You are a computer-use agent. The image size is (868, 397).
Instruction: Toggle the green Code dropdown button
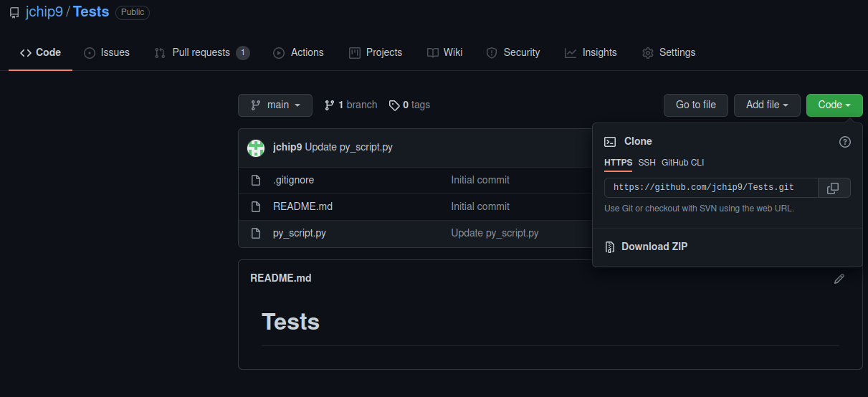(x=834, y=105)
